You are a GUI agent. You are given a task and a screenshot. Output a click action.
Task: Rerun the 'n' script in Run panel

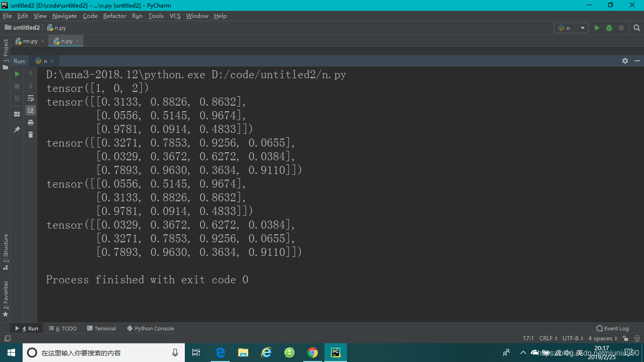17,74
